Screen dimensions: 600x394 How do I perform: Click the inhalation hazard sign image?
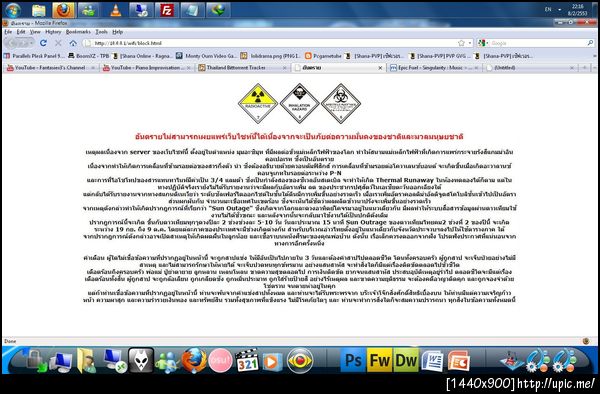(300, 103)
